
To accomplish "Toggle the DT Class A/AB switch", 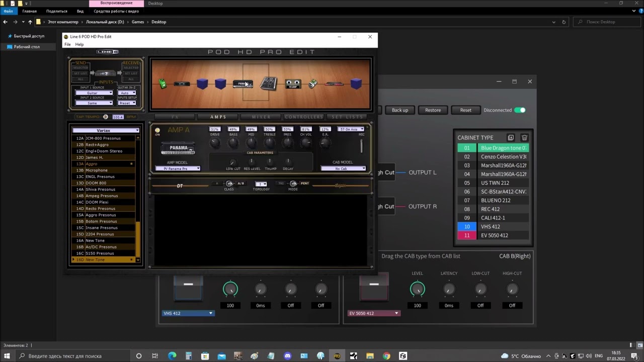I will [229, 184].
